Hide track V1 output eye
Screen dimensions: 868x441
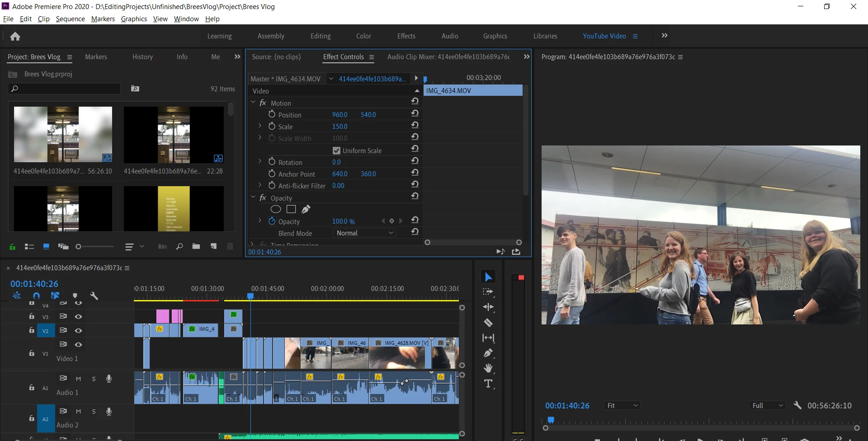coord(78,345)
